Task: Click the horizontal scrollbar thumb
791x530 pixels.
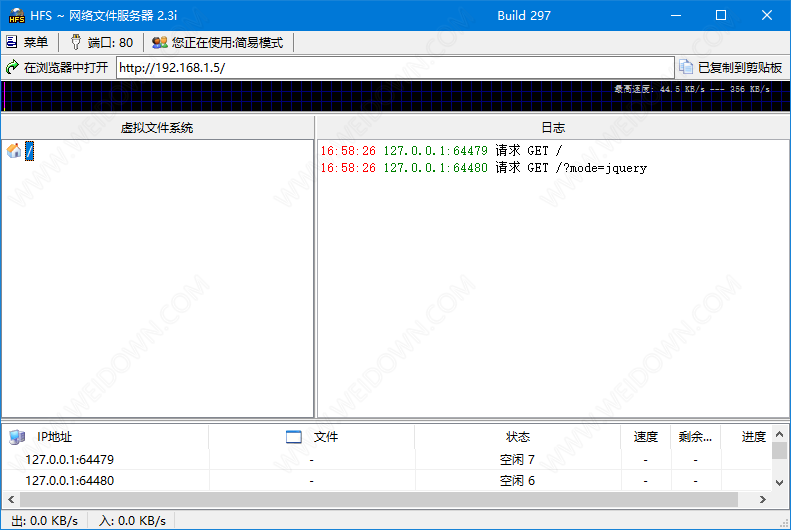Action: tap(379, 499)
